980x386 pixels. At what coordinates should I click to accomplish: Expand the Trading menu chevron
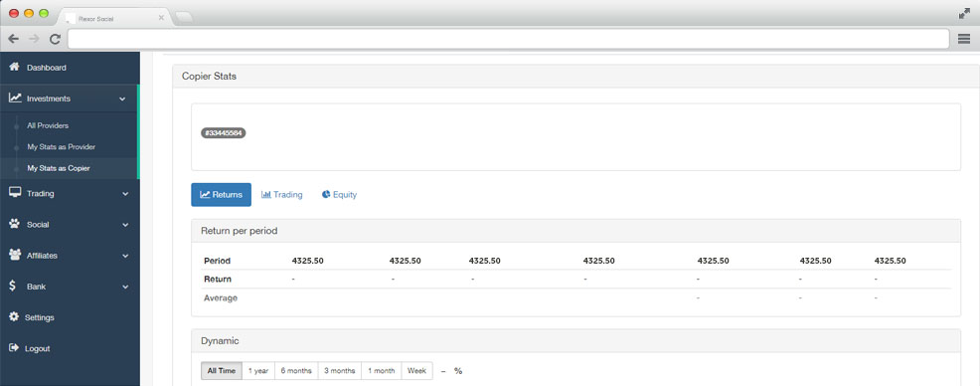125,194
